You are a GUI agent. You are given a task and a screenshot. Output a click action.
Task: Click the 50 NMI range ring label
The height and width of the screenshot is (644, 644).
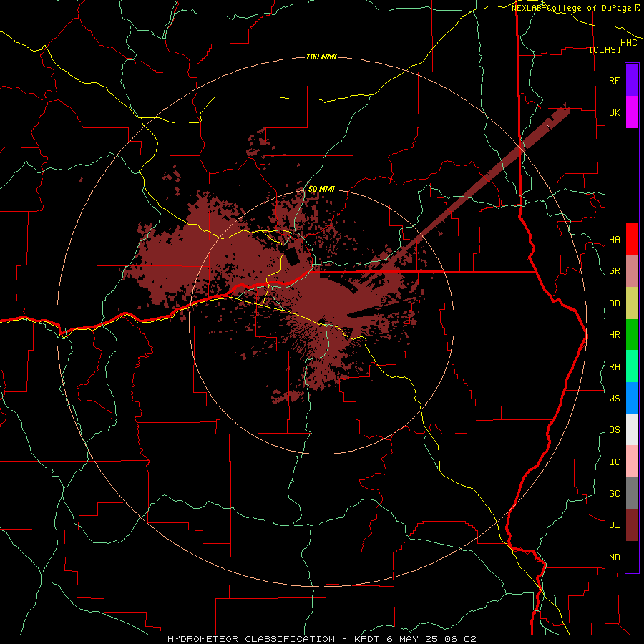(321, 189)
